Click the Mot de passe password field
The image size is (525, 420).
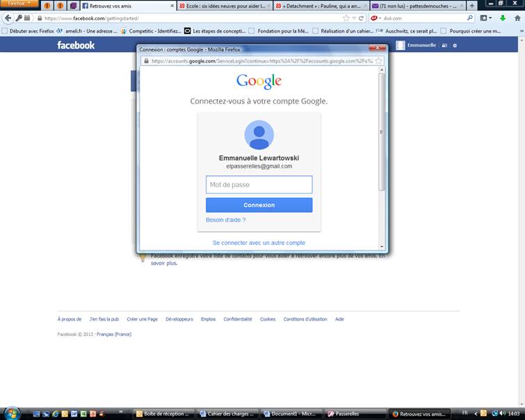pos(259,184)
